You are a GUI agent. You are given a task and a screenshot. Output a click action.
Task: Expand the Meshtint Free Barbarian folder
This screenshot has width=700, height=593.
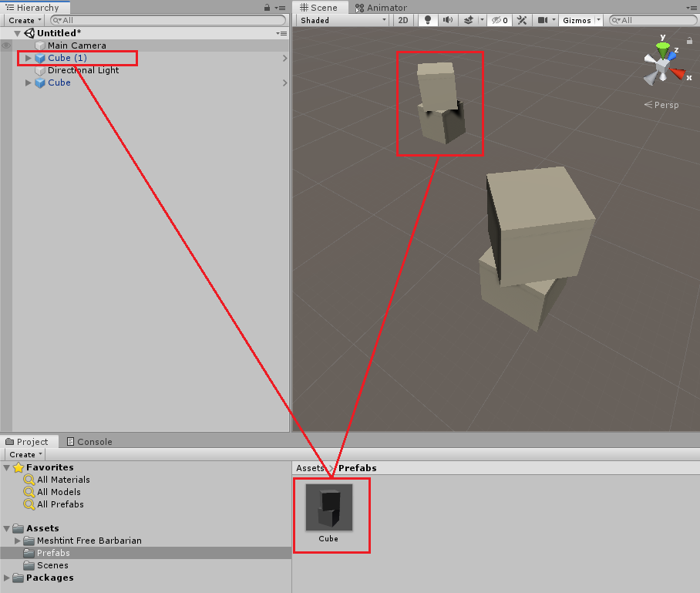[x=18, y=541]
